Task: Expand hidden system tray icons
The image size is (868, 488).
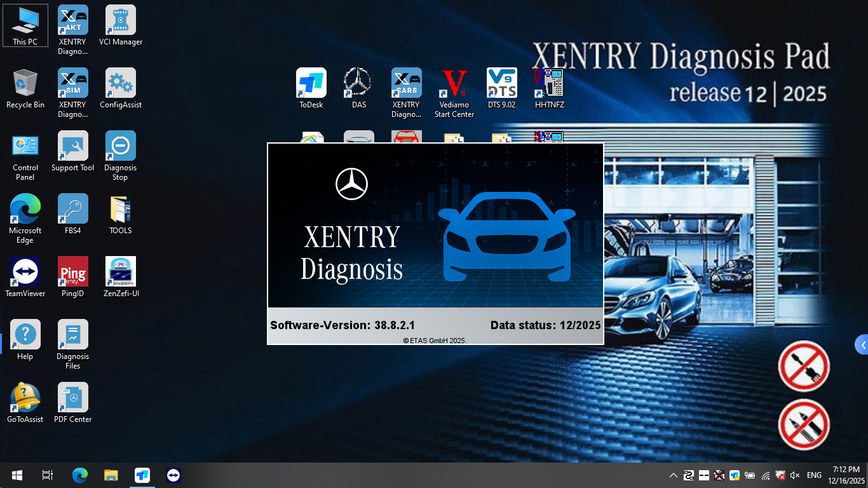Action: [672, 475]
